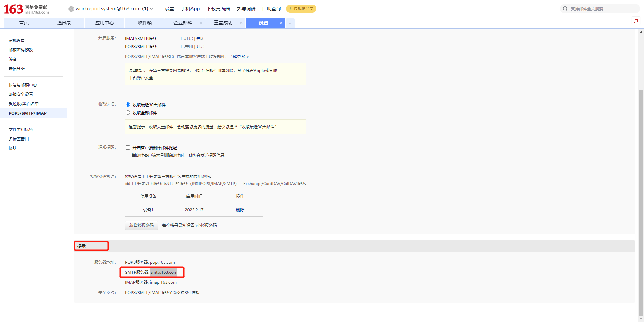Click the IMAP服务器 imap.163.com text

(x=151, y=282)
